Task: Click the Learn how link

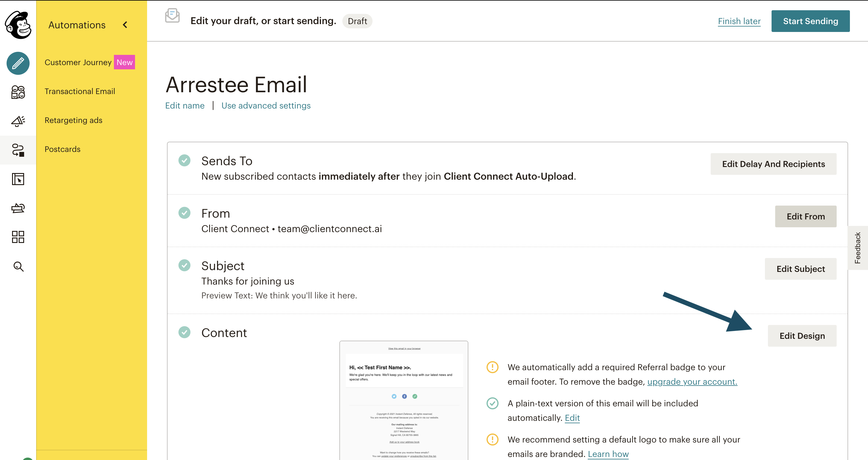Action: coord(608,454)
